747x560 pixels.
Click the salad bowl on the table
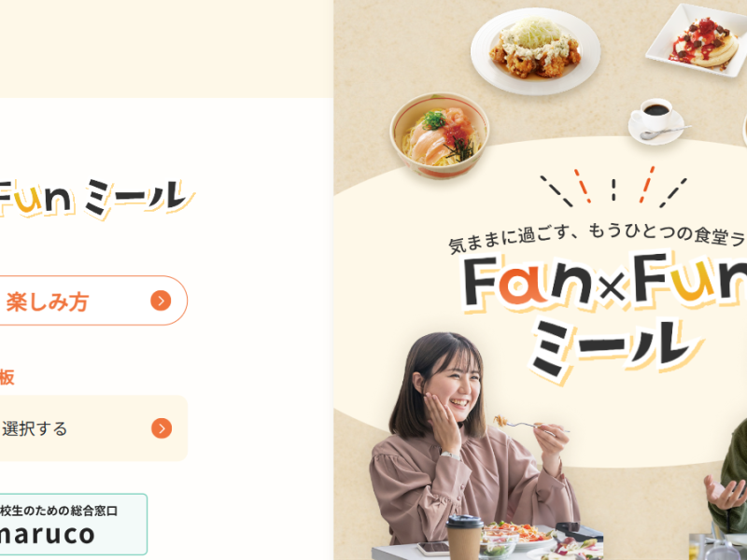500,543
